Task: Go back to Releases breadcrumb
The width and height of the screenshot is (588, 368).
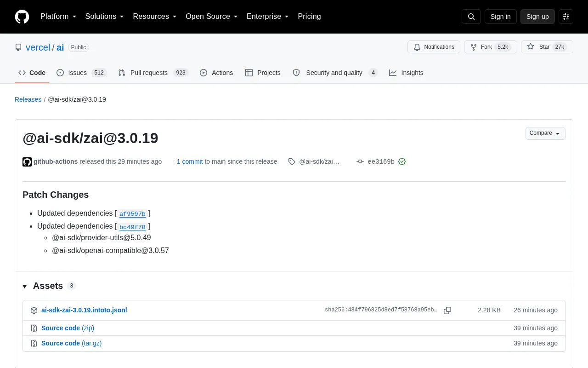Action: 28,99
